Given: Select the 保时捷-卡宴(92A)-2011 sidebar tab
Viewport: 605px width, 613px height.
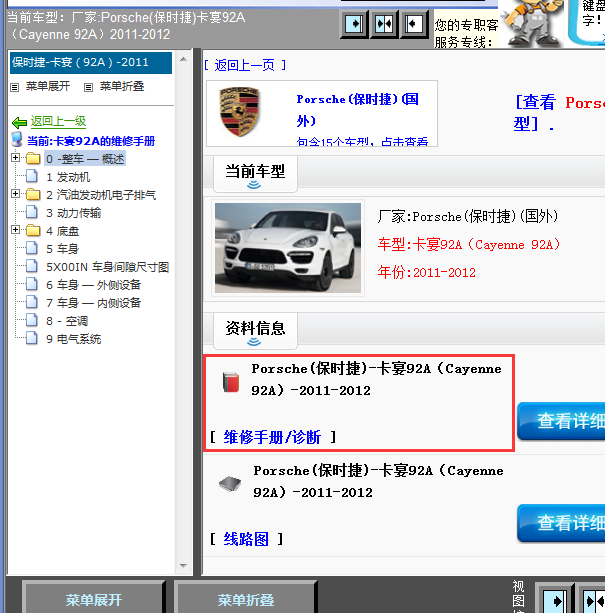Looking at the screenshot, I should tap(91, 63).
